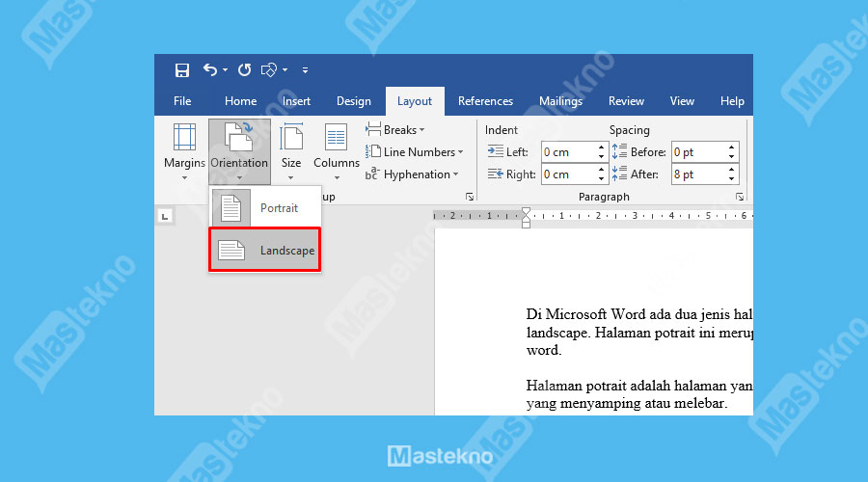Viewport: 868px width, 482px height.
Task: Increase Spacing Before with up arrow
Action: [x=732, y=147]
